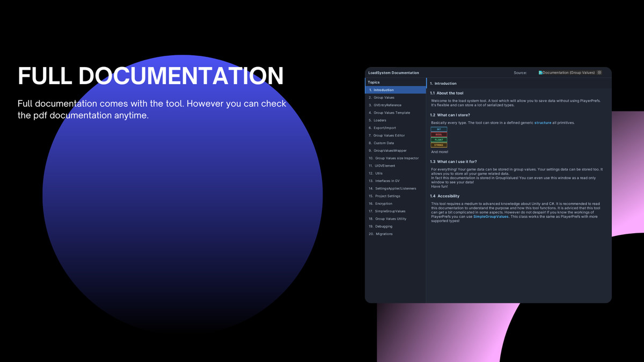The image size is (644, 362).
Task: Click the '1.1 About the tool' heading
Action: point(447,93)
